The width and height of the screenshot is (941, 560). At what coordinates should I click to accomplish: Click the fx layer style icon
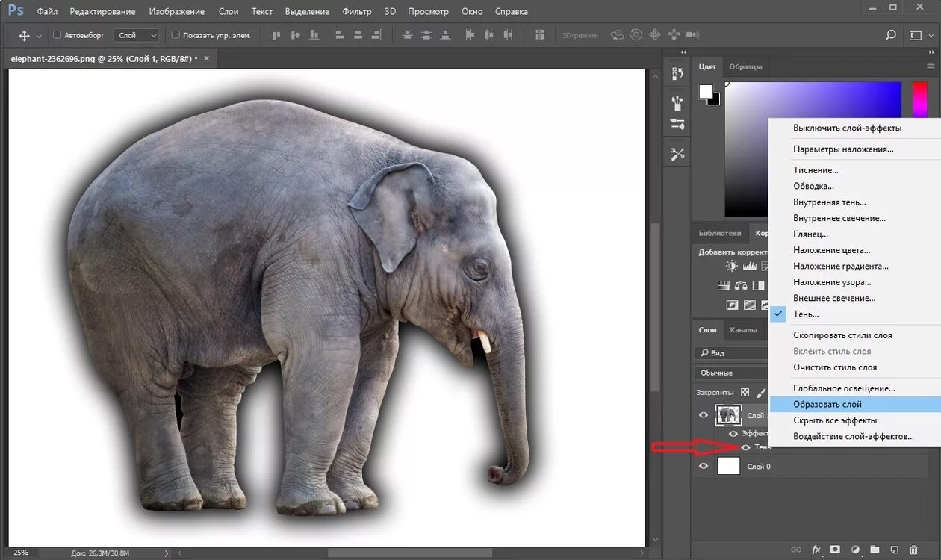(x=816, y=550)
